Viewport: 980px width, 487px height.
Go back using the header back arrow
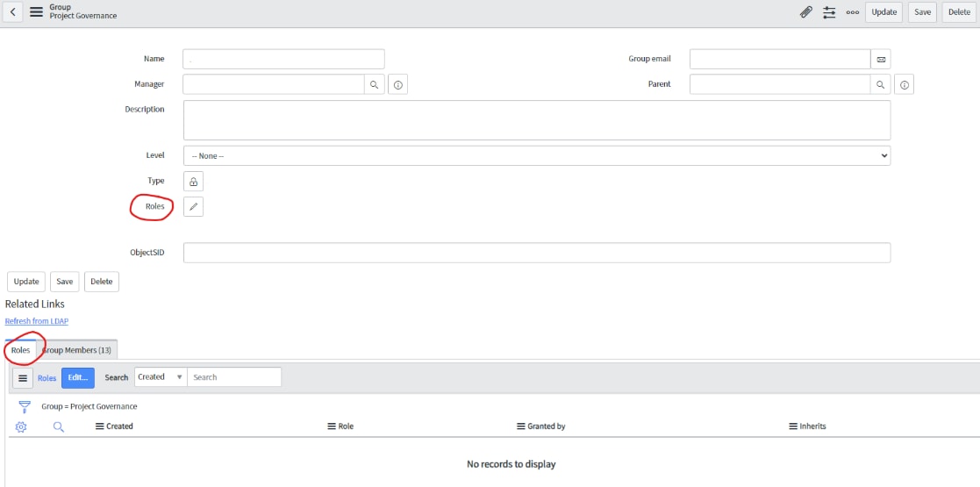click(12, 12)
